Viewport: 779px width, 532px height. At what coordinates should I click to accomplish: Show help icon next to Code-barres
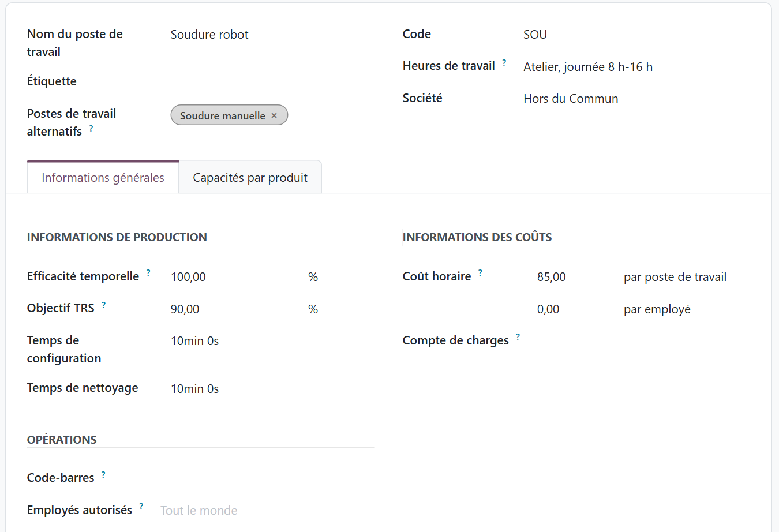(103, 475)
